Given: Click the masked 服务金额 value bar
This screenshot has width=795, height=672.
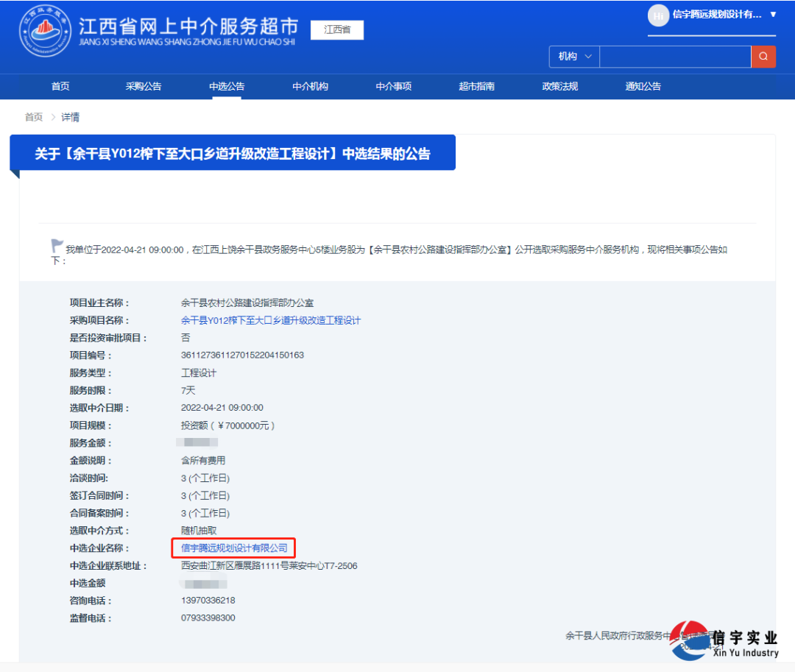Looking at the screenshot, I should 199,442.
